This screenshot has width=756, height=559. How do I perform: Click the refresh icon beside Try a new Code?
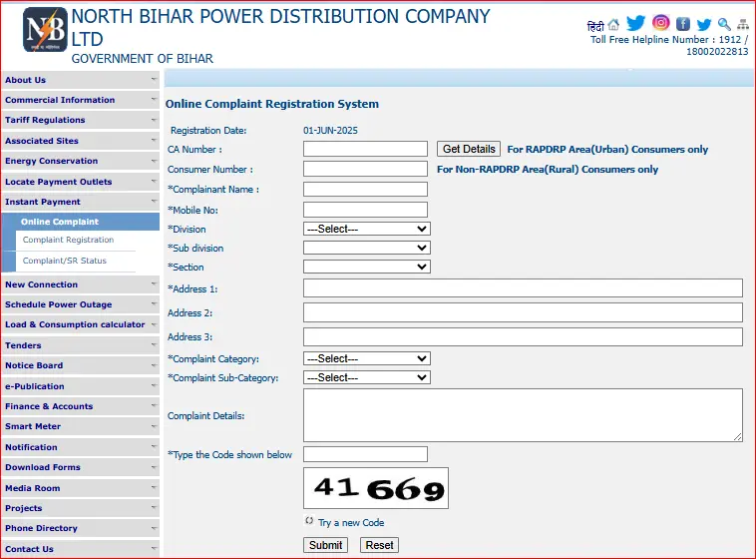[x=309, y=520]
